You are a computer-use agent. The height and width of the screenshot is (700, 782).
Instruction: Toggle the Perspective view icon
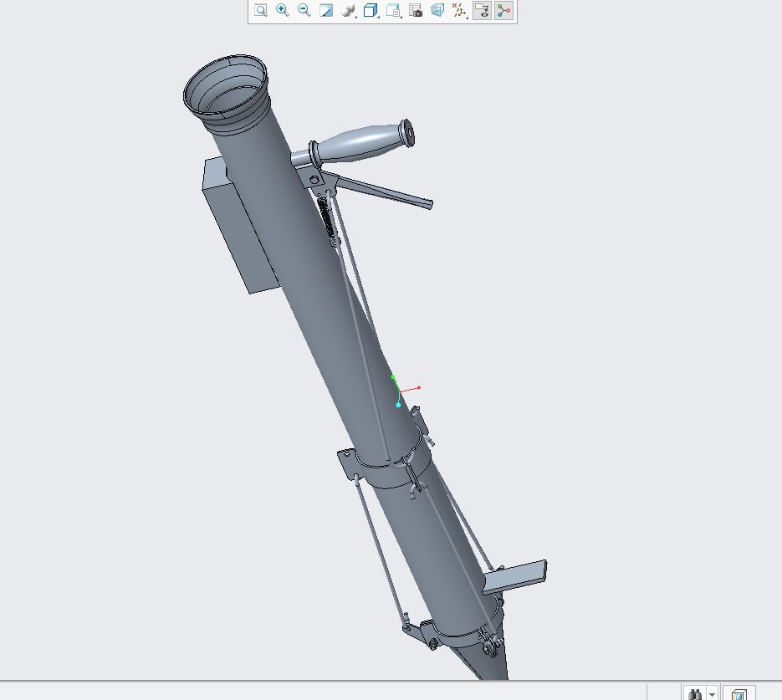point(437,11)
